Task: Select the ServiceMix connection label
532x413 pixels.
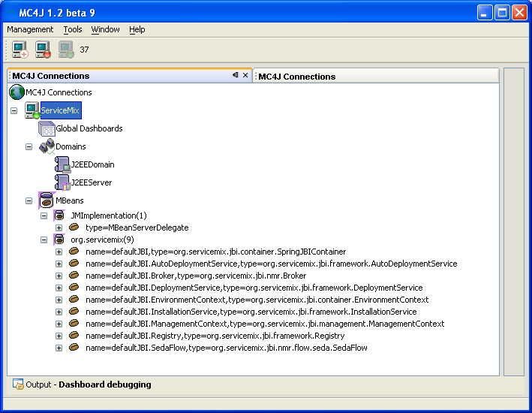Action: pos(60,110)
